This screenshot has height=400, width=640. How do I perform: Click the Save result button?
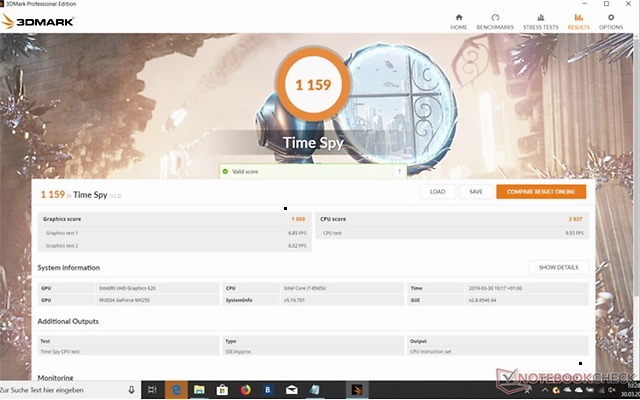476,192
